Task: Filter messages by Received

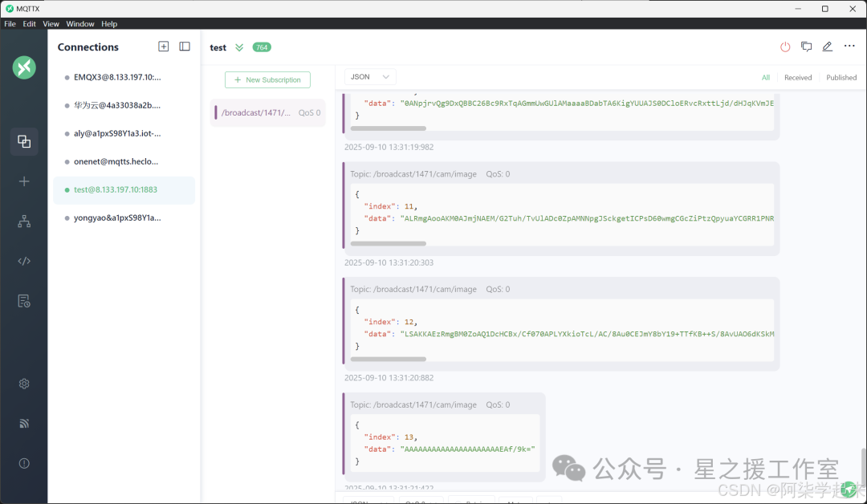Action: click(798, 78)
